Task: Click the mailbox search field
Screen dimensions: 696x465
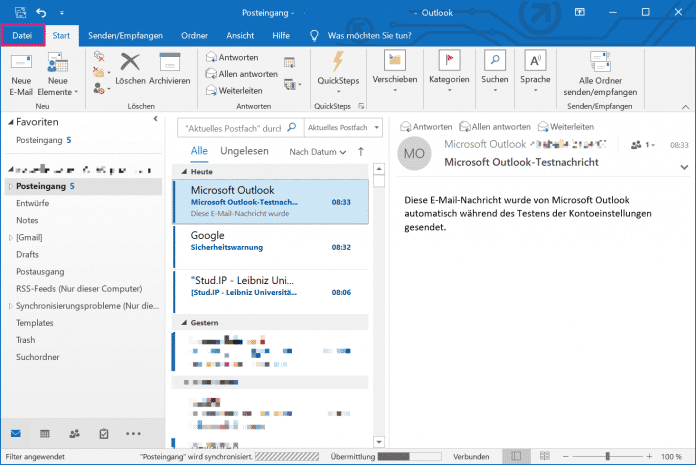Action: tap(233, 128)
